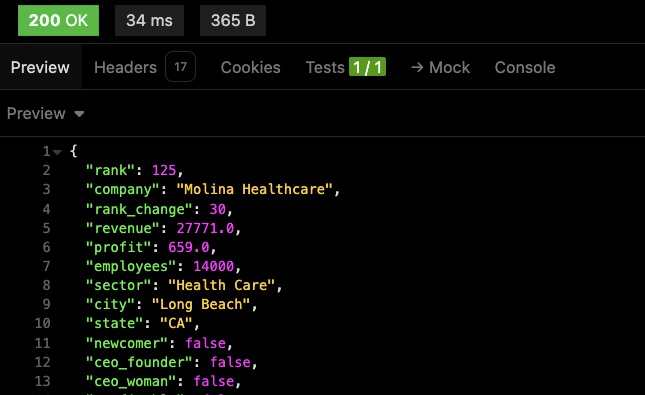The height and width of the screenshot is (395, 645).
Task: Click the revenue value 27771.0
Action: [205, 228]
